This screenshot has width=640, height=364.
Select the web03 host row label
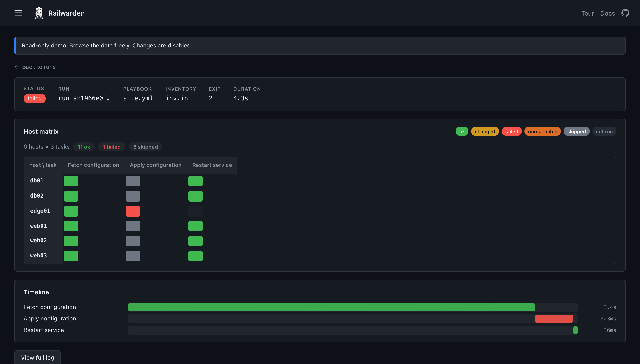(x=38, y=255)
